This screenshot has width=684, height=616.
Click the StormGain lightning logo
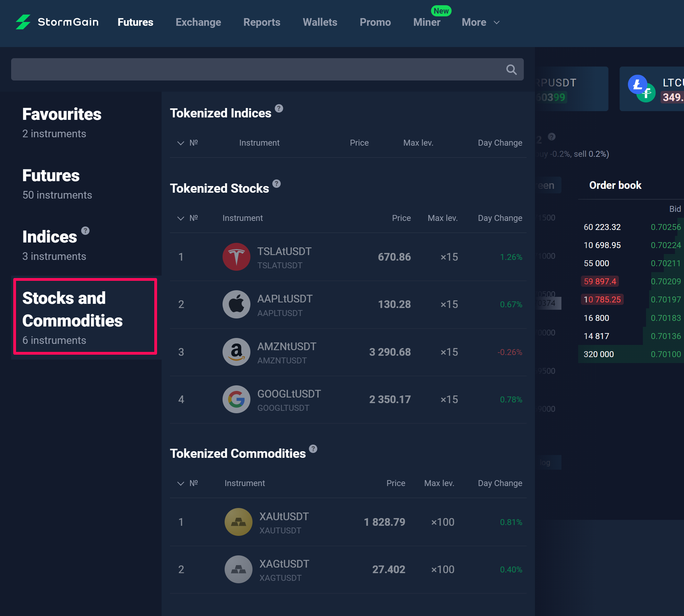[x=23, y=22]
